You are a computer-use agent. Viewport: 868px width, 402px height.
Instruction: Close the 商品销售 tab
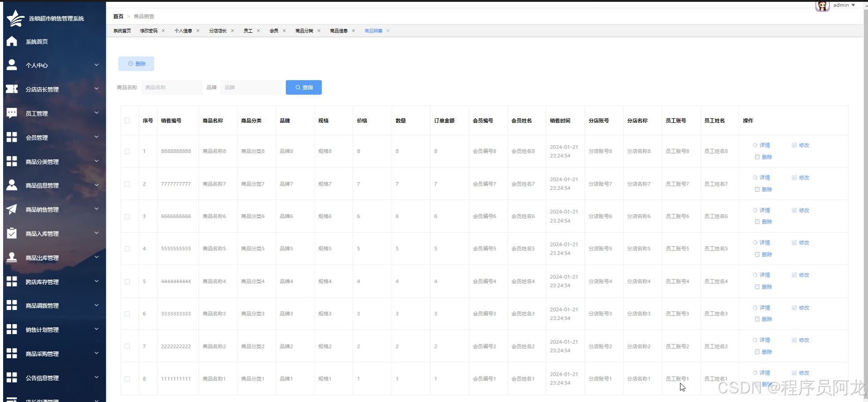(x=388, y=31)
